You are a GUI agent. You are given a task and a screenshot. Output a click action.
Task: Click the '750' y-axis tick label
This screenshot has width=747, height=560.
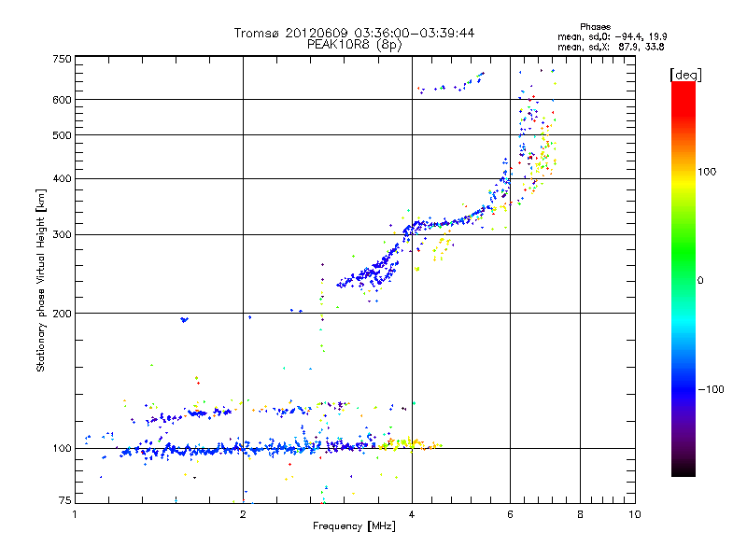pyautogui.click(x=62, y=59)
